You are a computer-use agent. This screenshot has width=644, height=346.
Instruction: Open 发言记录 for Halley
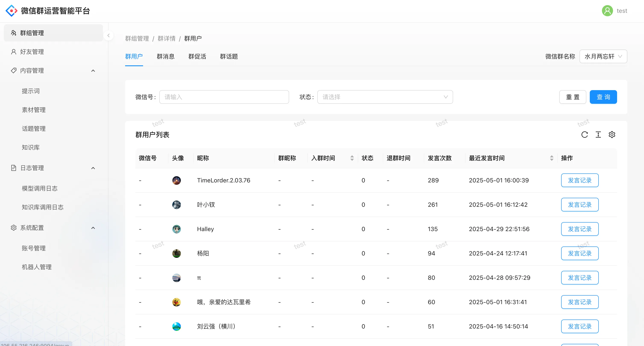(x=580, y=229)
